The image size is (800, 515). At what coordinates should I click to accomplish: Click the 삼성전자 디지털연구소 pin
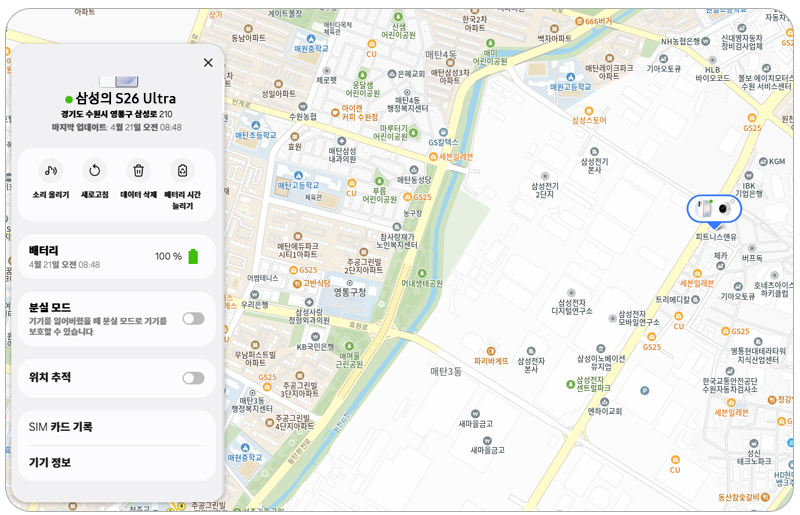(571, 293)
